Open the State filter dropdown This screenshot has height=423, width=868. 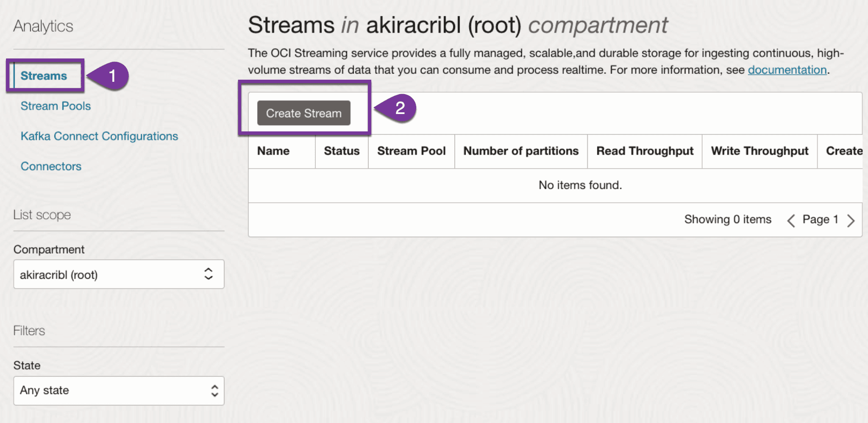(x=119, y=390)
